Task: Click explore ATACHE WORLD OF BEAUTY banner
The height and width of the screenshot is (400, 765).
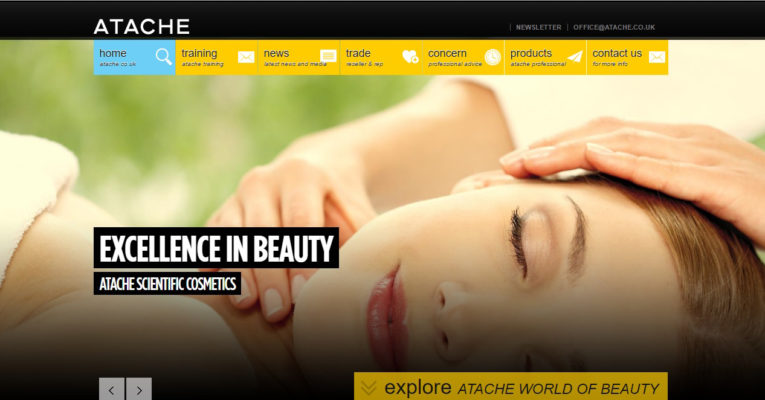Action: tap(511, 386)
